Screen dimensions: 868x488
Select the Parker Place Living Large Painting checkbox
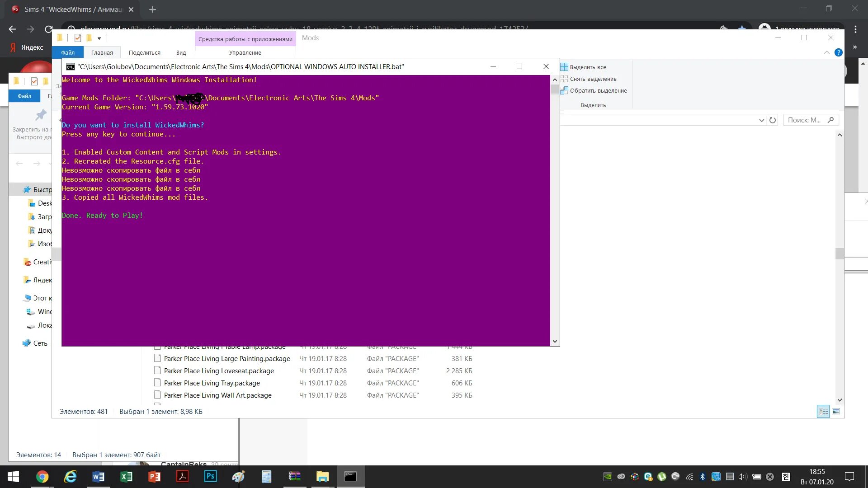(157, 358)
